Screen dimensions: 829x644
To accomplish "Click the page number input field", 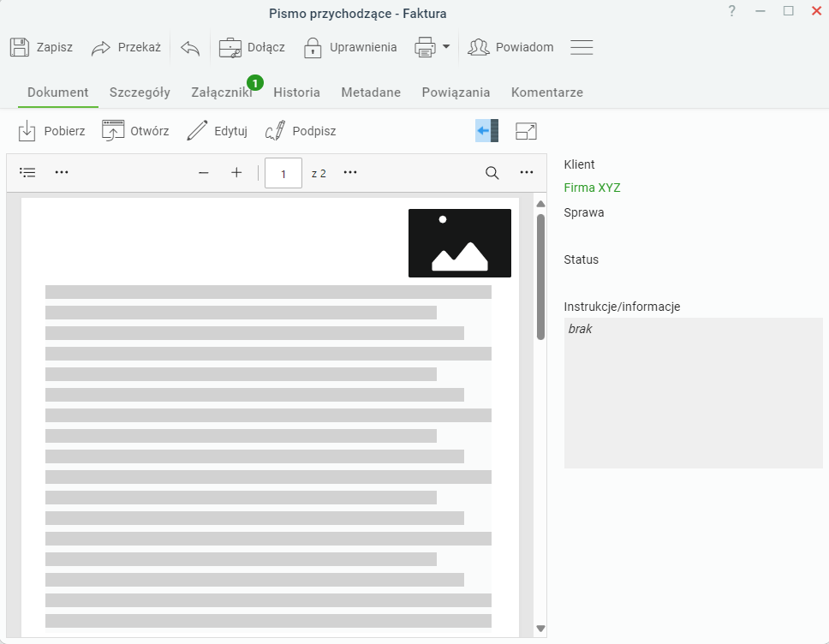I will (x=283, y=173).
